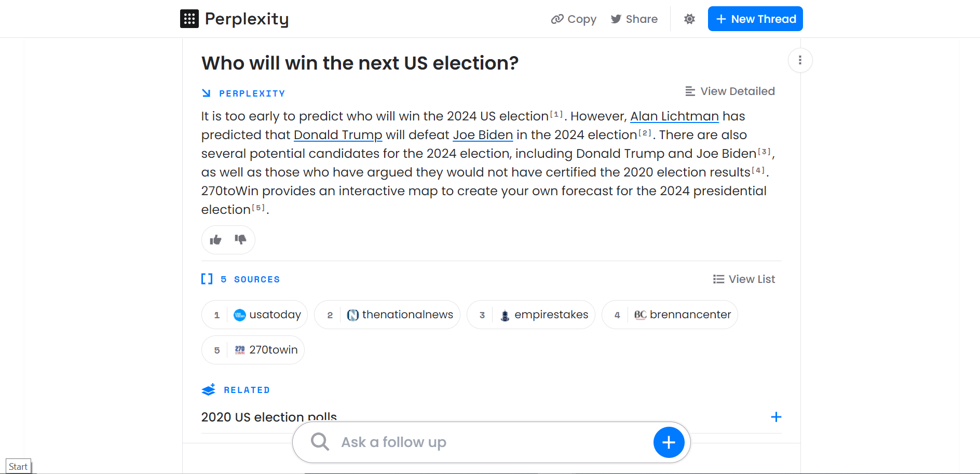The image size is (980, 474).
Task: Click the blue plus submit button
Action: [x=669, y=442]
